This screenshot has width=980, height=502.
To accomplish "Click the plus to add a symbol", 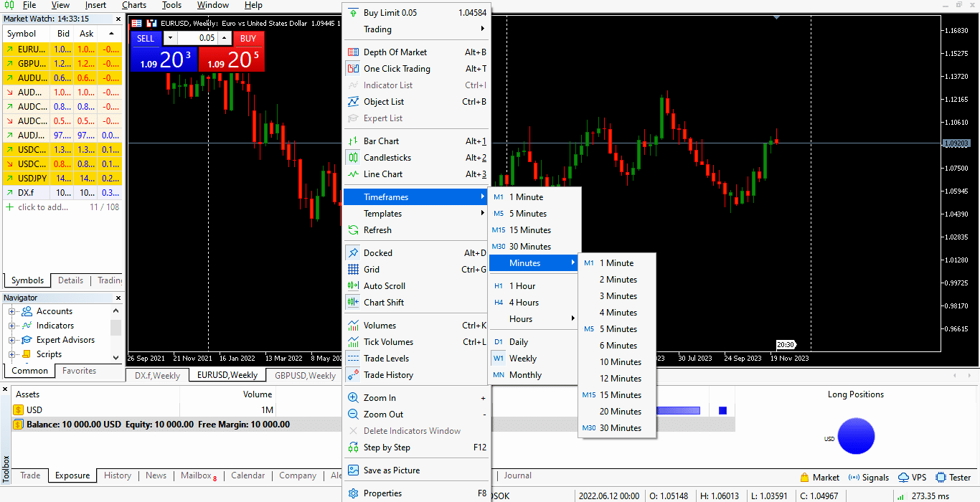I will tap(8, 207).
